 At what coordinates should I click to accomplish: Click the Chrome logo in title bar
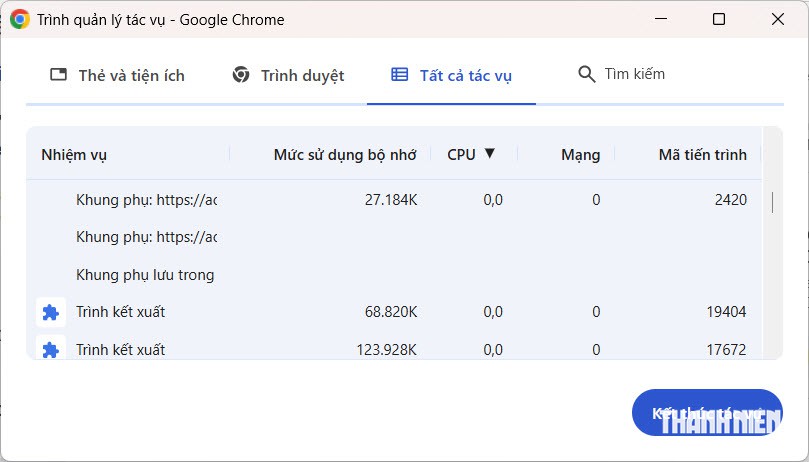point(20,20)
